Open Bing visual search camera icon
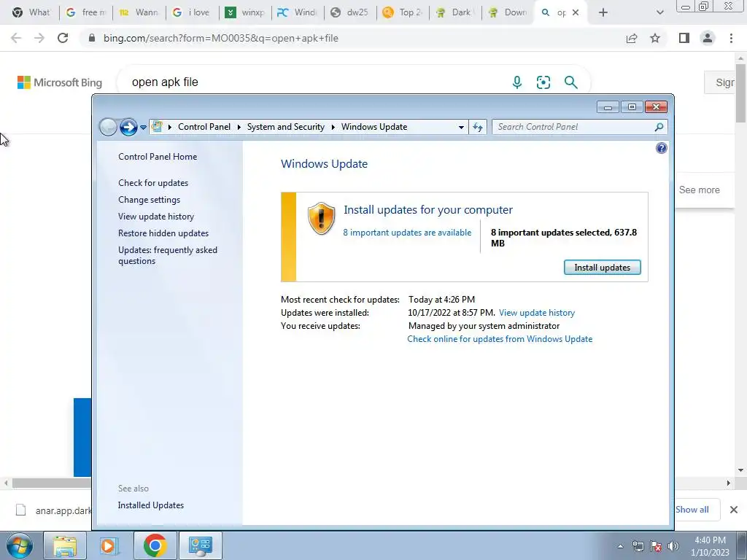This screenshot has height=560, width=747. [x=543, y=82]
